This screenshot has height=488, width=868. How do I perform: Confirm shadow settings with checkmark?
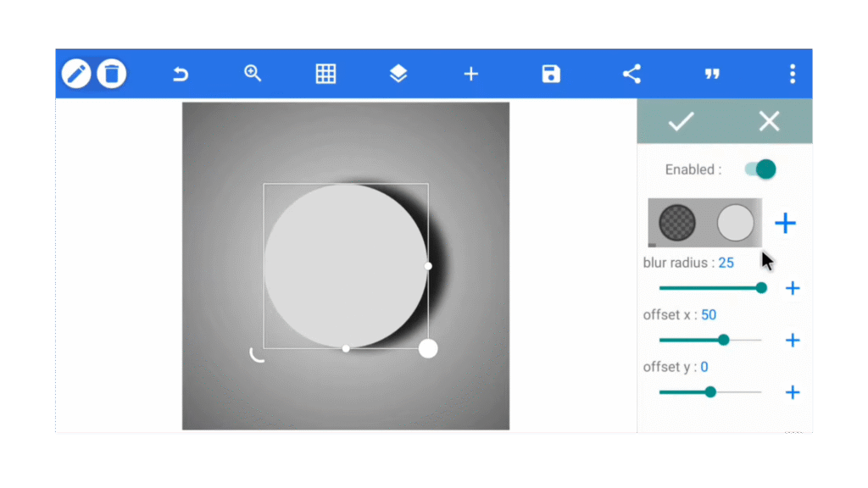click(x=681, y=121)
